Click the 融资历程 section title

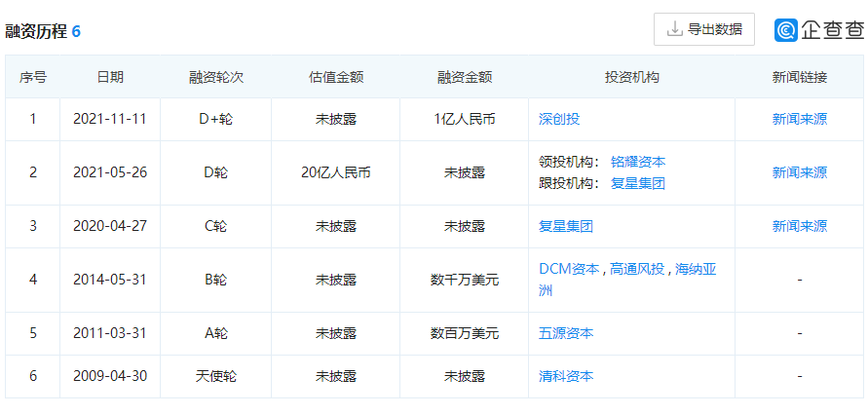coord(36,31)
